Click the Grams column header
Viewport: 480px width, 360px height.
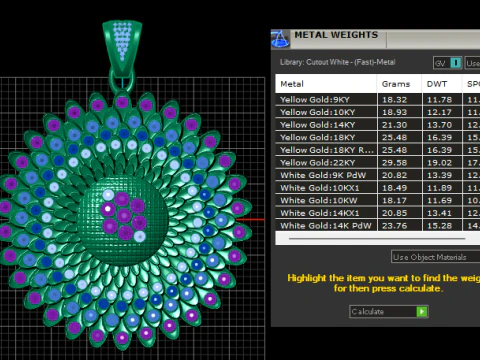[400, 84]
